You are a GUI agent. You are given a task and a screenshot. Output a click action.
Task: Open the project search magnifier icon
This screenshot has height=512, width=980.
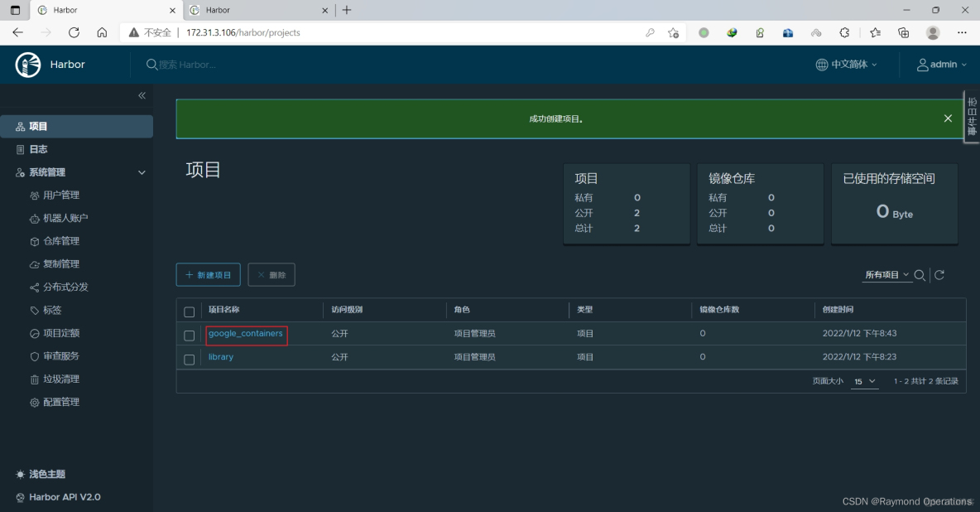(x=920, y=275)
